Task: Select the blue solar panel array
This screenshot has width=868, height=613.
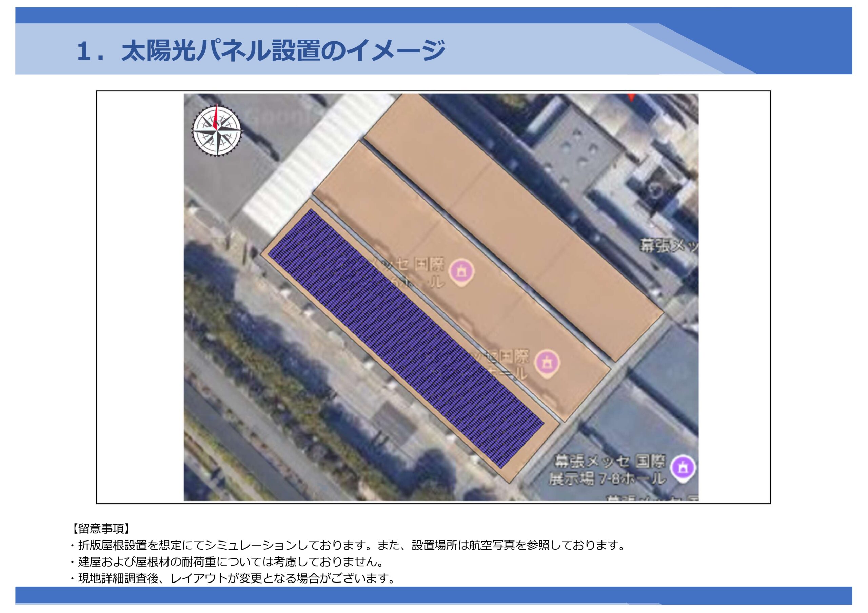Action: (407, 339)
